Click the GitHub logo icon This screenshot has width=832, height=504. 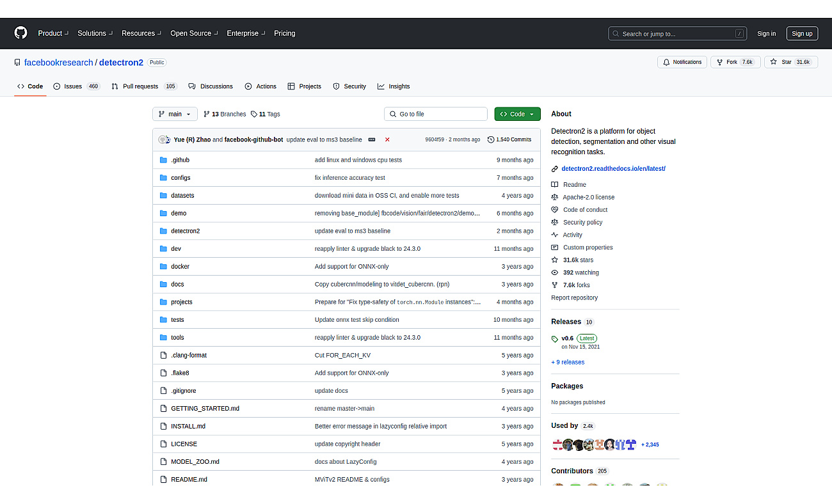21,33
